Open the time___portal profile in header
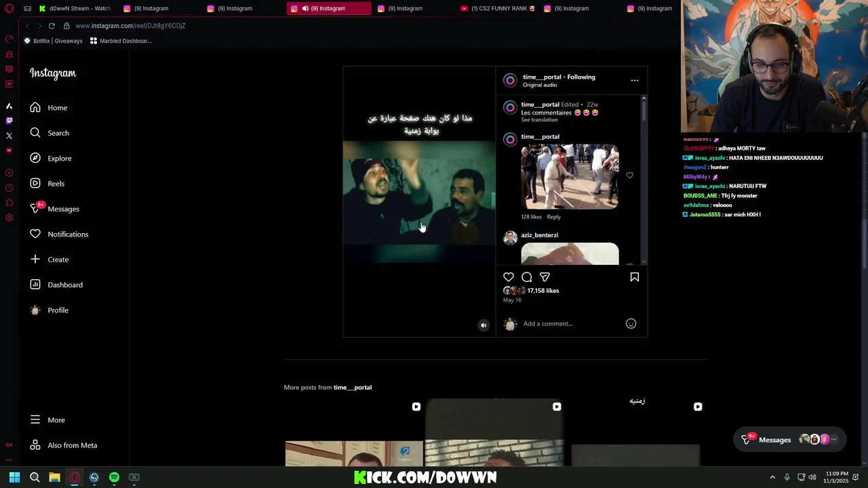Viewport: 868px width, 488px height. pos(542,77)
